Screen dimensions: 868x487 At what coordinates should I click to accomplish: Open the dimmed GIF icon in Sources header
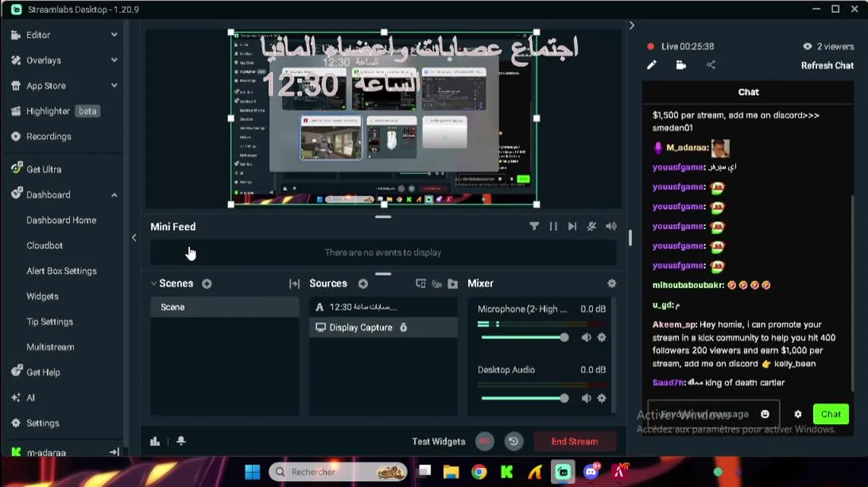coord(437,284)
